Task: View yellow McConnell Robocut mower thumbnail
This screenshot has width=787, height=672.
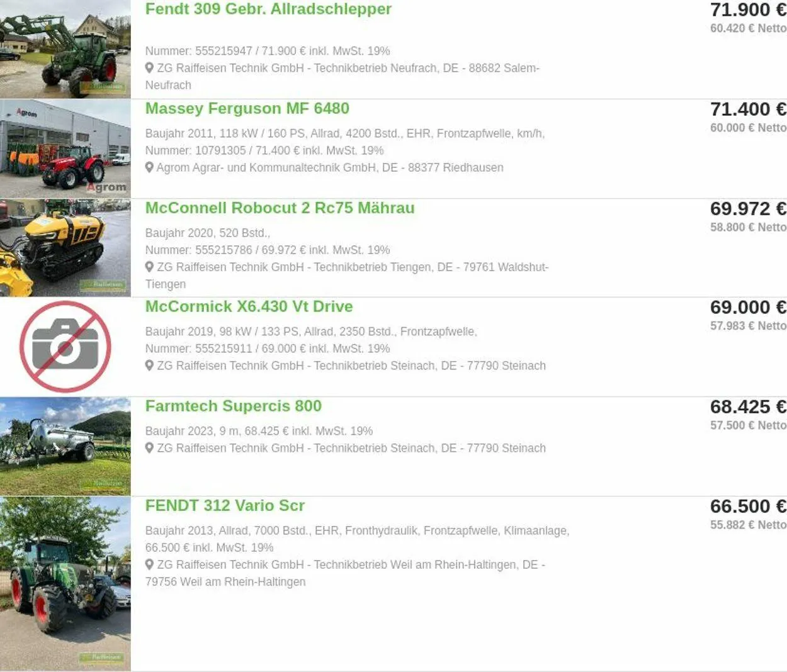Action: (65, 248)
